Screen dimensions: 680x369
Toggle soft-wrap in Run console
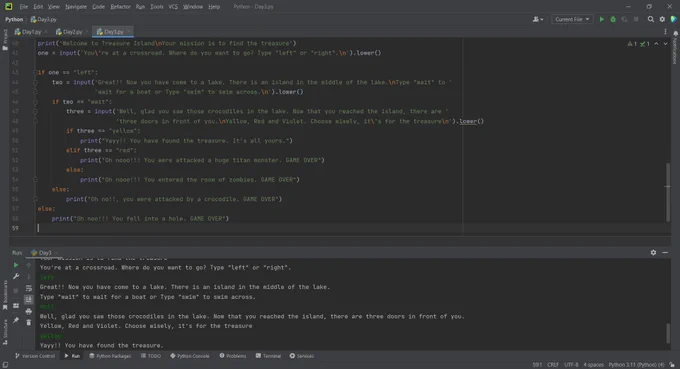(x=29, y=288)
